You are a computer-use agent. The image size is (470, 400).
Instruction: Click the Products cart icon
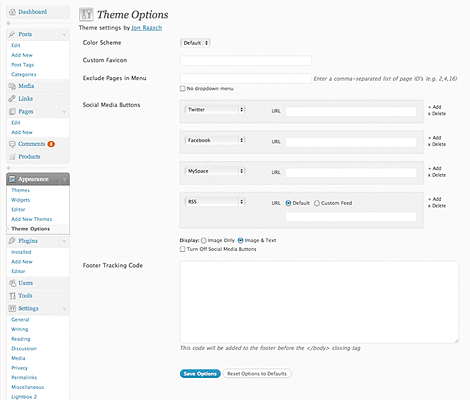12,157
